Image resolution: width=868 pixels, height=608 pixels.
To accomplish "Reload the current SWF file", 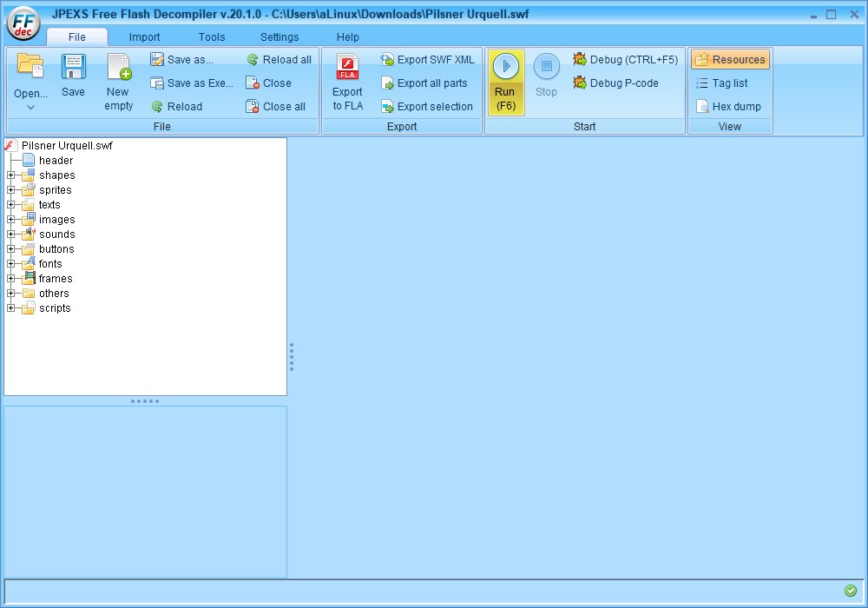I will coord(177,106).
